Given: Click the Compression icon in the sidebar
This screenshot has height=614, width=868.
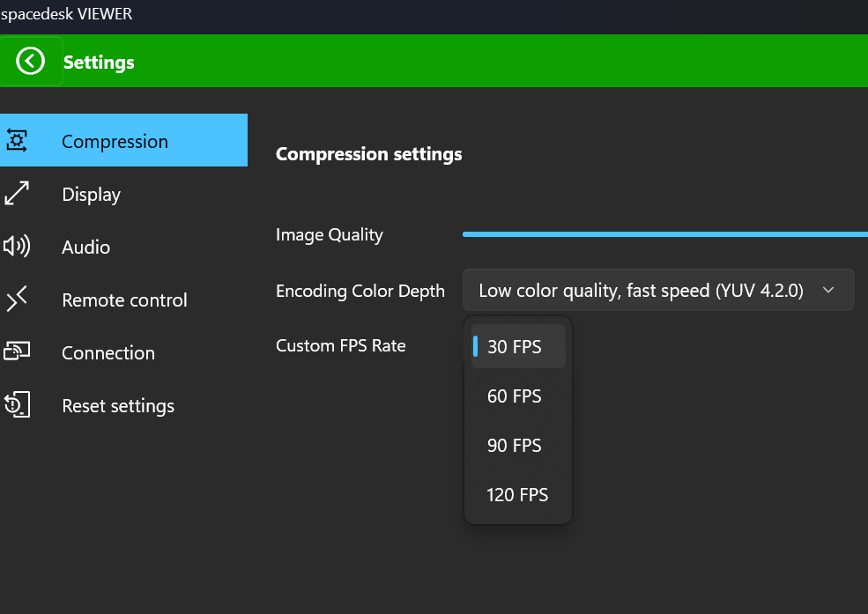Looking at the screenshot, I should (17, 141).
